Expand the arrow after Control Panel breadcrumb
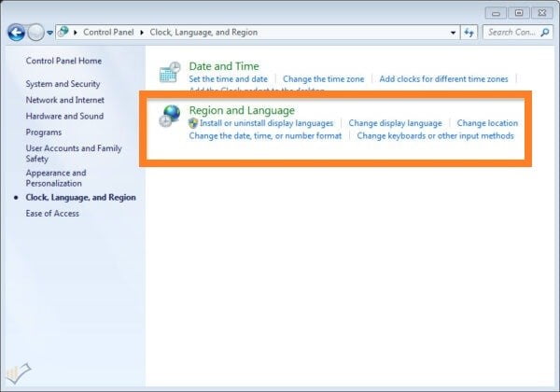This screenshot has width=560, height=392. pos(143,32)
